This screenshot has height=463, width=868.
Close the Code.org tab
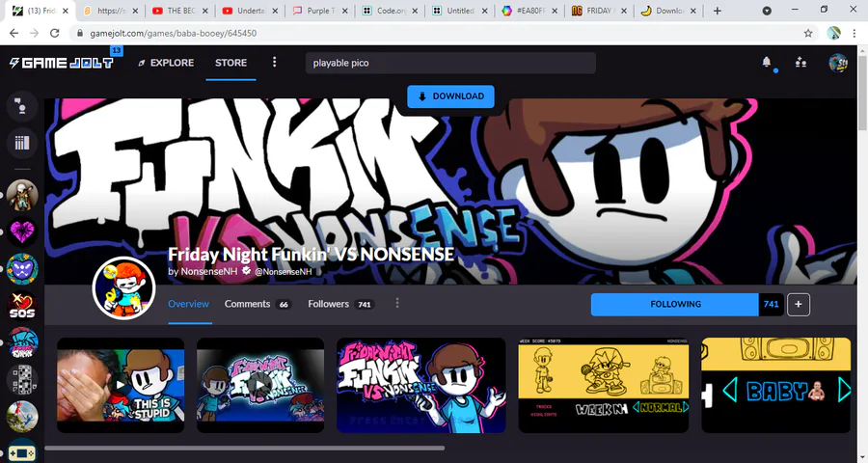(x=415, y=11)
